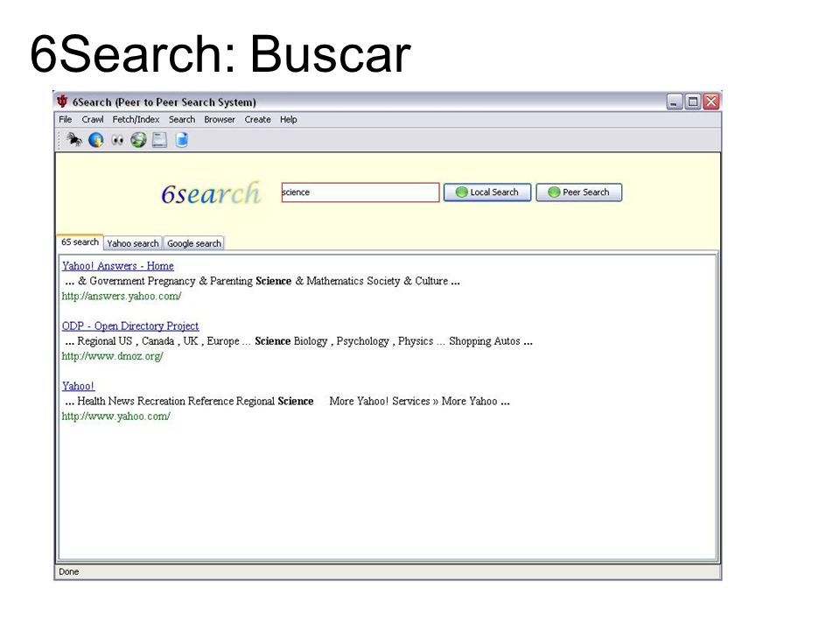Open the Search menu
This screenshot has height=630, width=840.
[182, 120]
